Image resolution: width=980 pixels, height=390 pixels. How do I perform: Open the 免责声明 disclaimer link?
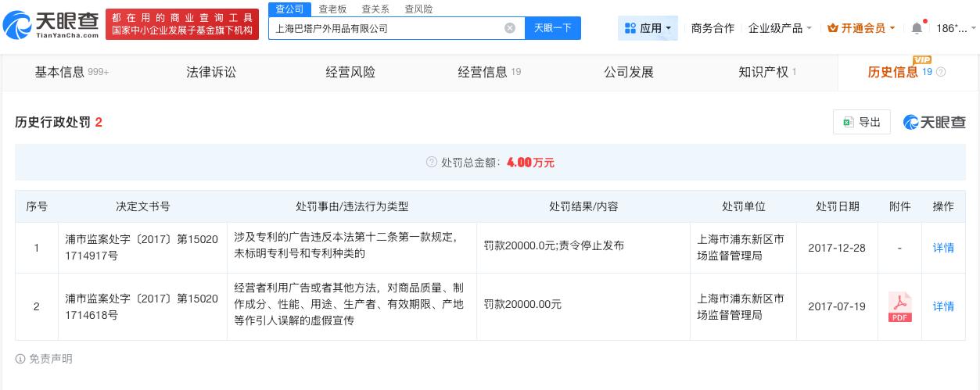pyautogui.click(x=51, y=359)
